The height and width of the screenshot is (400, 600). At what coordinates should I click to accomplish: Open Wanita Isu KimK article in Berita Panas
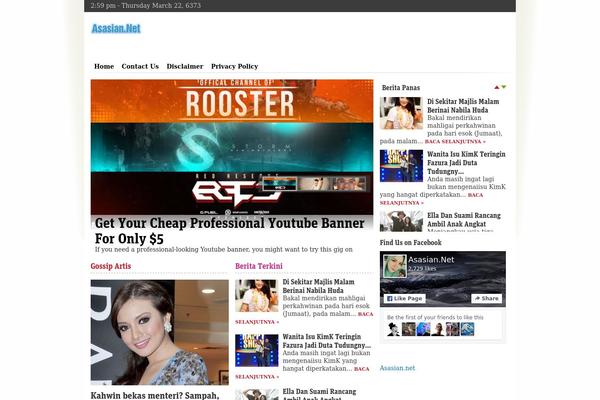466,163
